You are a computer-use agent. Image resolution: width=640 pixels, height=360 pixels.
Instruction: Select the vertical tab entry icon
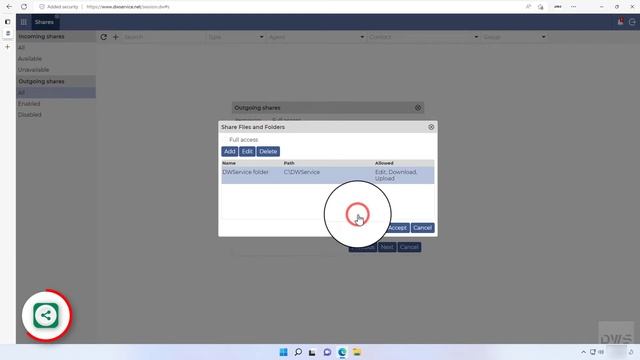[8, 33]
